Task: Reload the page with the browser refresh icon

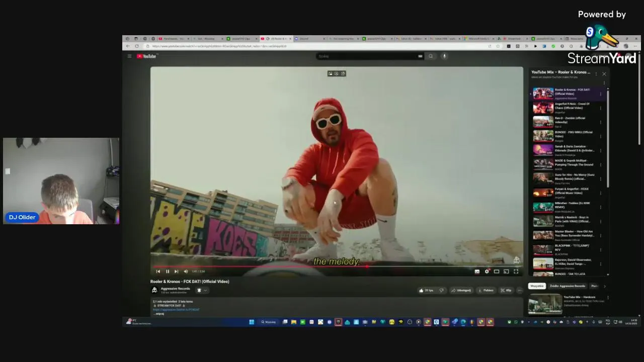Action: click(x=137, y=46)
